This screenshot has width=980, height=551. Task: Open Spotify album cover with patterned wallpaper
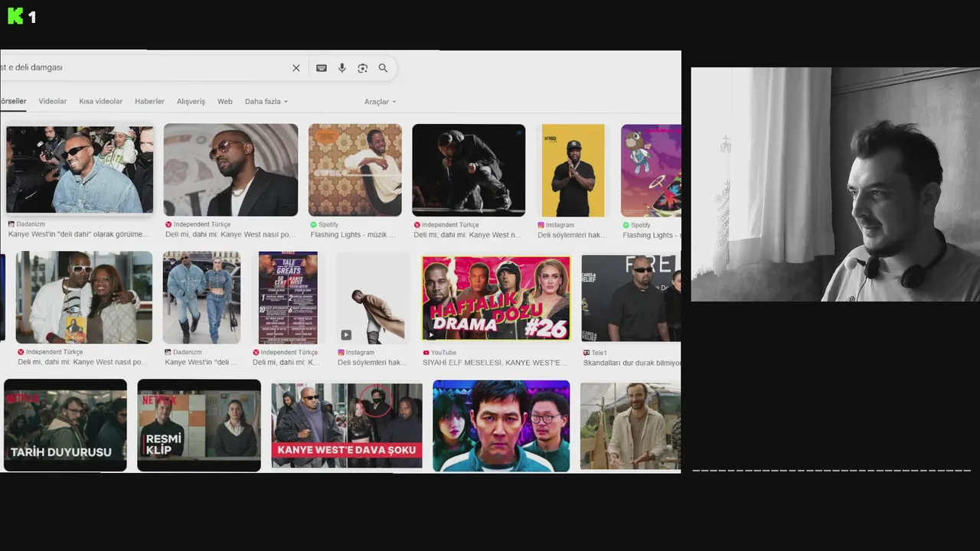click(354, 170)
